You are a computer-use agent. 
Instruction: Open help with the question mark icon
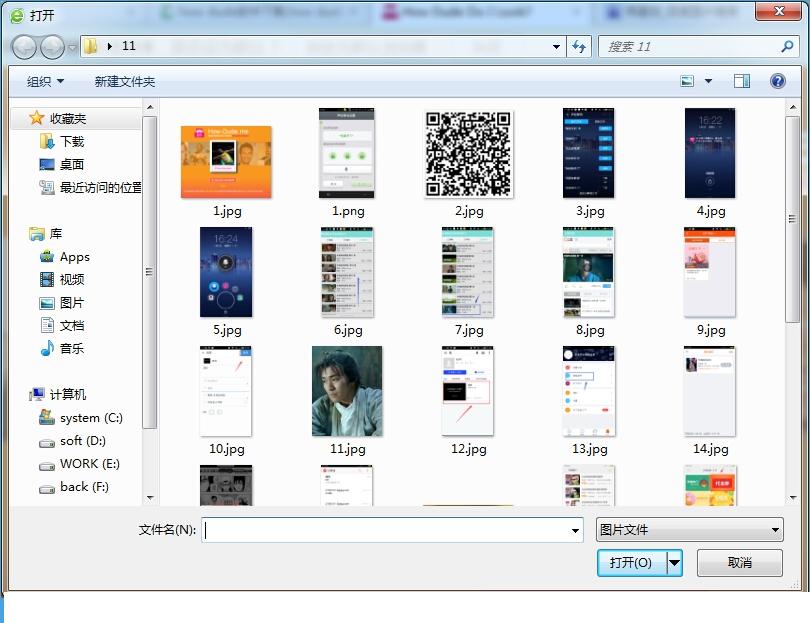pyautogui.click(x=777, y=81)
